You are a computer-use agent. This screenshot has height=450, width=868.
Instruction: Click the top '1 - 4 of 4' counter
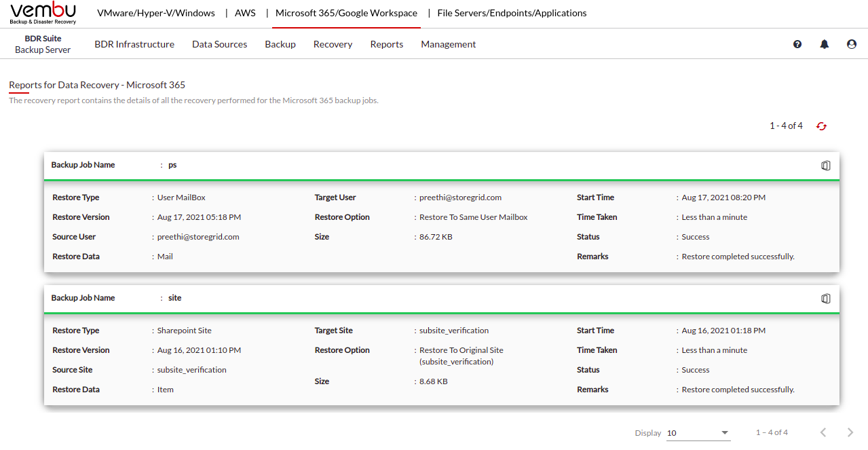pos(786,126)
